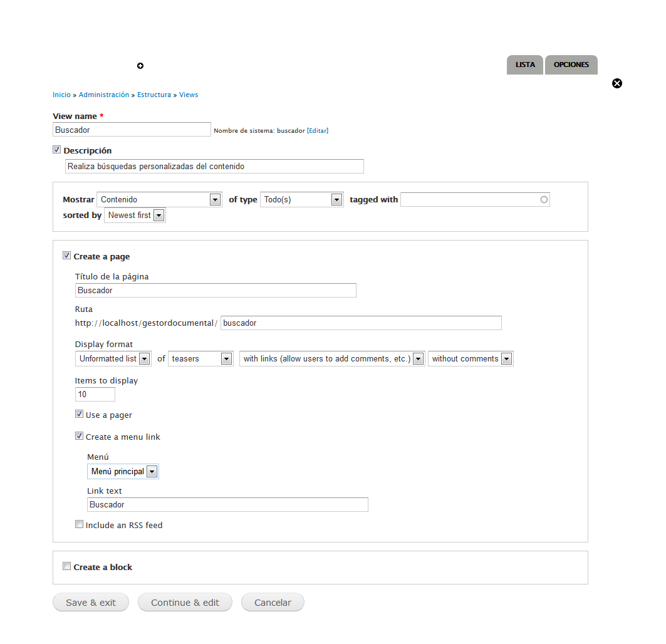Click the Continue & edit button

click(x=185, y=603)
